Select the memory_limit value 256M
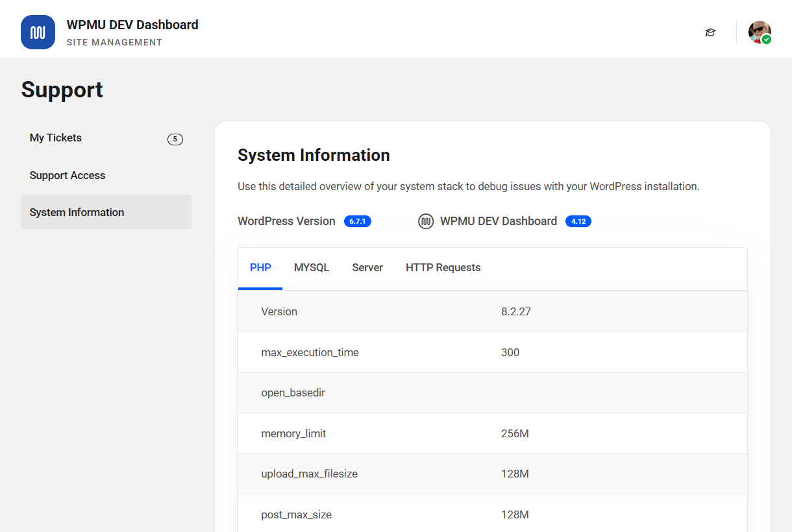This screenshot has width=792, height=532. click(515, 433)
